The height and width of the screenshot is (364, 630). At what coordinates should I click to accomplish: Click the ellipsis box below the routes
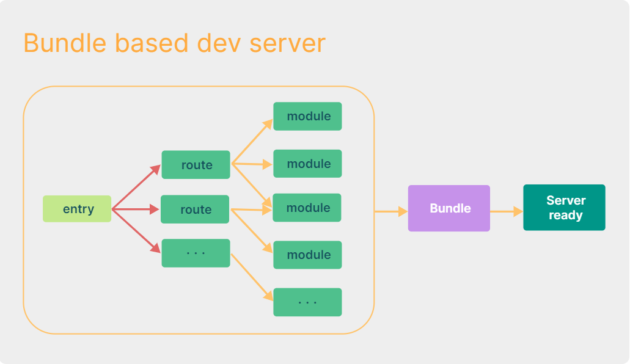(196, 253)
